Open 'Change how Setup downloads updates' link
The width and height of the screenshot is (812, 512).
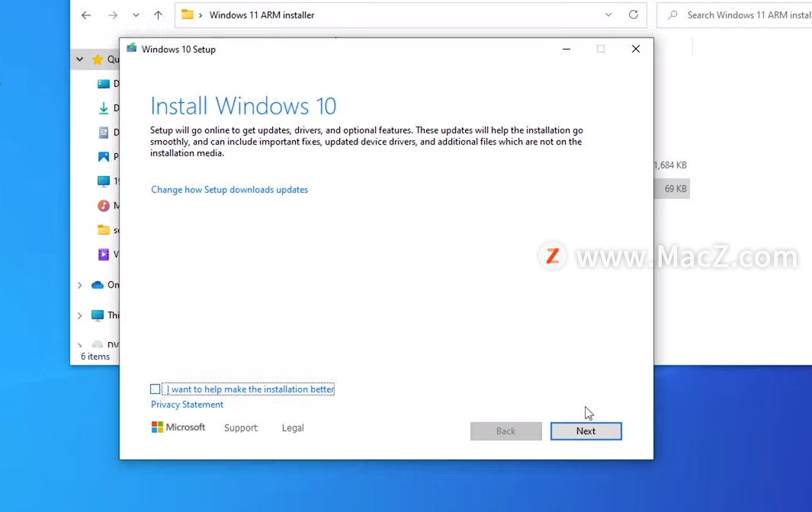pos(229,190)
